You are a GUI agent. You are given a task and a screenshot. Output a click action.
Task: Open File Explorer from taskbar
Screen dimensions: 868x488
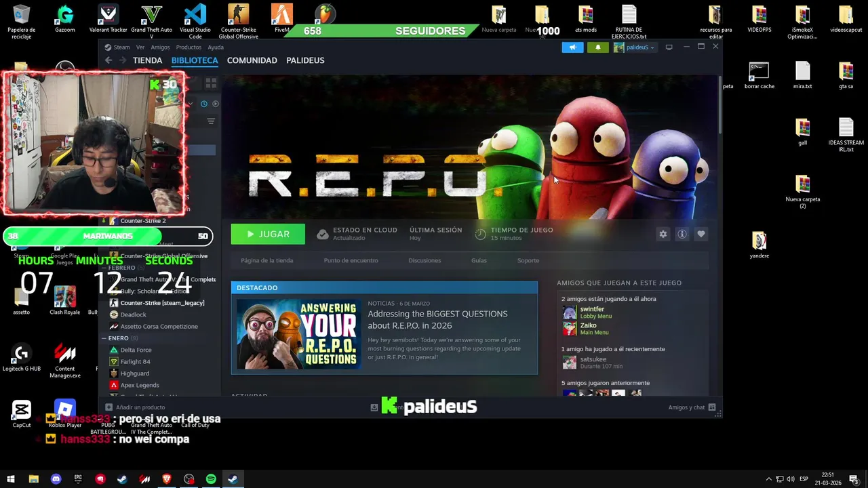33,479
